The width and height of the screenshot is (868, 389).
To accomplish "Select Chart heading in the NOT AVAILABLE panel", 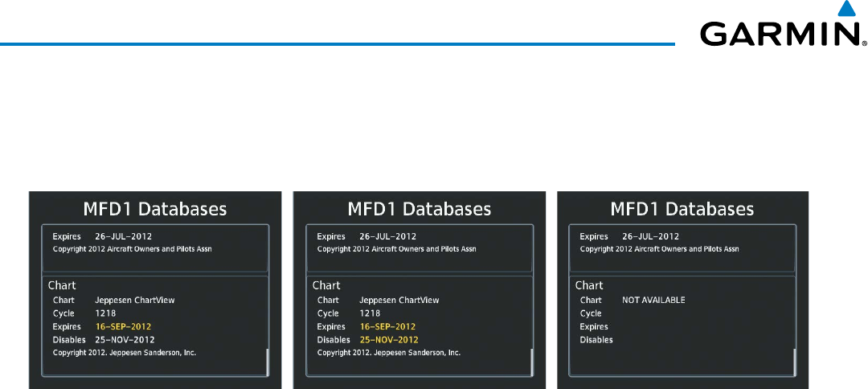I will (x=589, y=285).
